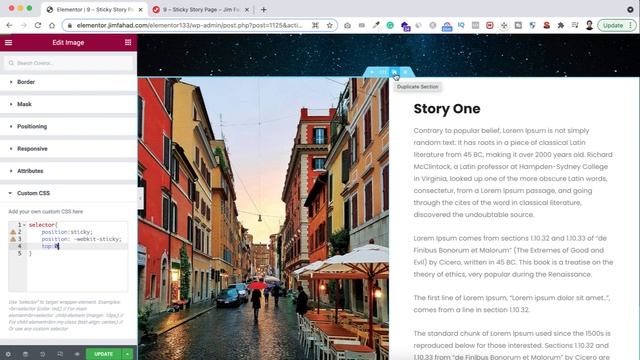
Task: Click the red S extension icon
Action: tap(547, 25)
